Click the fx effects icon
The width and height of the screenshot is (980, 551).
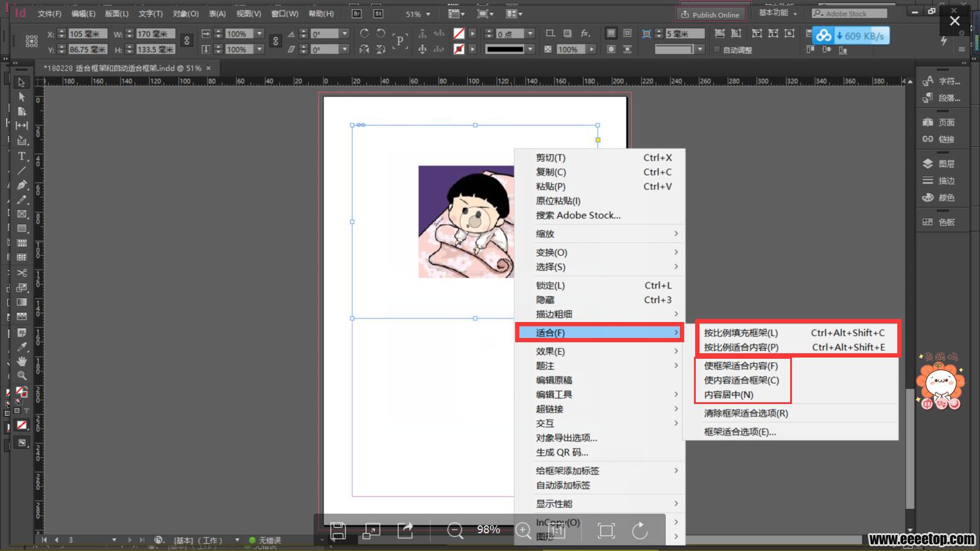click(x=586, y=33)
